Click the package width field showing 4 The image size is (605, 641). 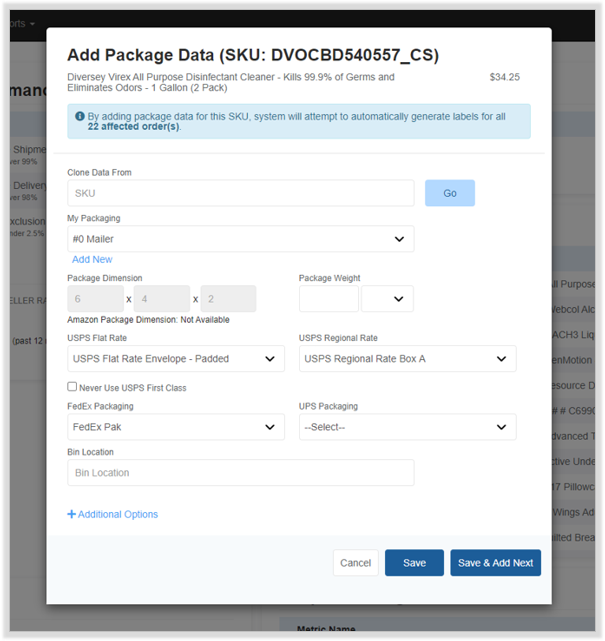[162, 299]
